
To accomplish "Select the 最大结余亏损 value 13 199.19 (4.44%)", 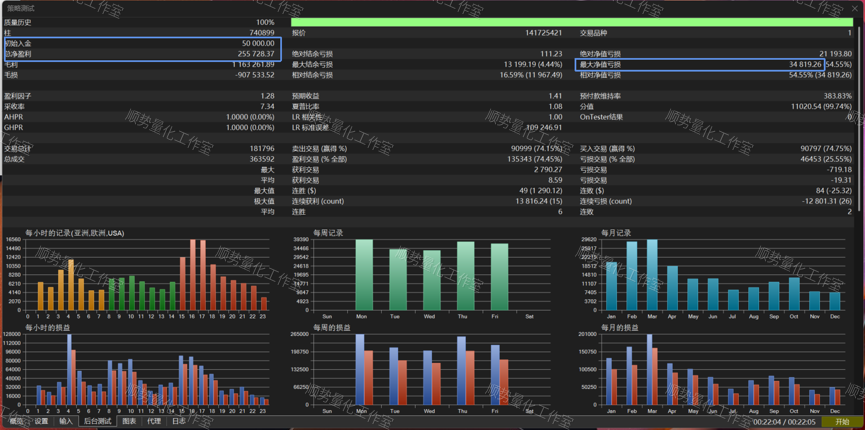I will click(533, 64).
